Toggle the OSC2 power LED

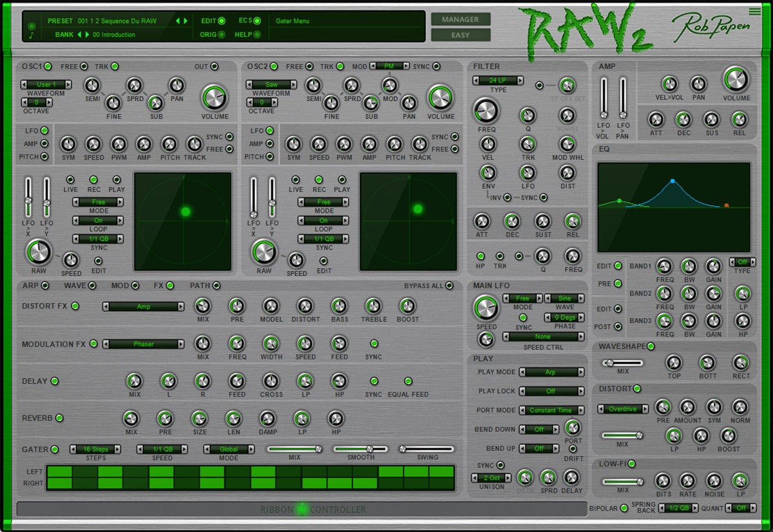click(274, 66)
